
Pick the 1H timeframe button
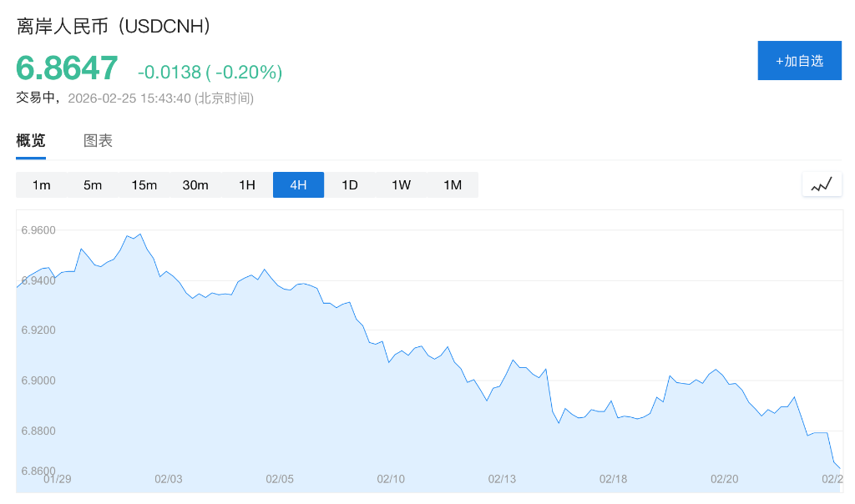[x=247, y=185]
